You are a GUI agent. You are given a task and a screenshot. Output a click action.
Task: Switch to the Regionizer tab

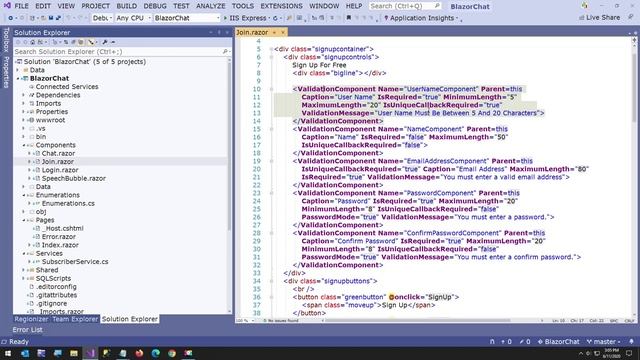point(31,319)
